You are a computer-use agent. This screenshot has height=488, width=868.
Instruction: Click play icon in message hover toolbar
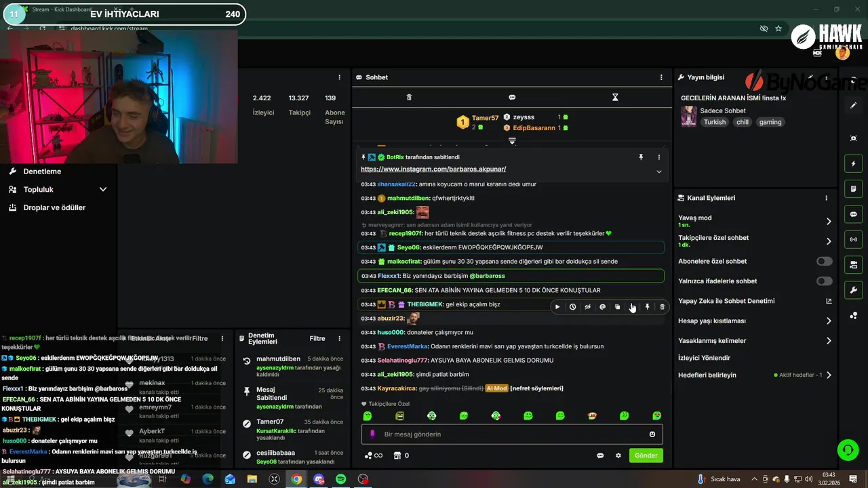(x=557, y=307)
